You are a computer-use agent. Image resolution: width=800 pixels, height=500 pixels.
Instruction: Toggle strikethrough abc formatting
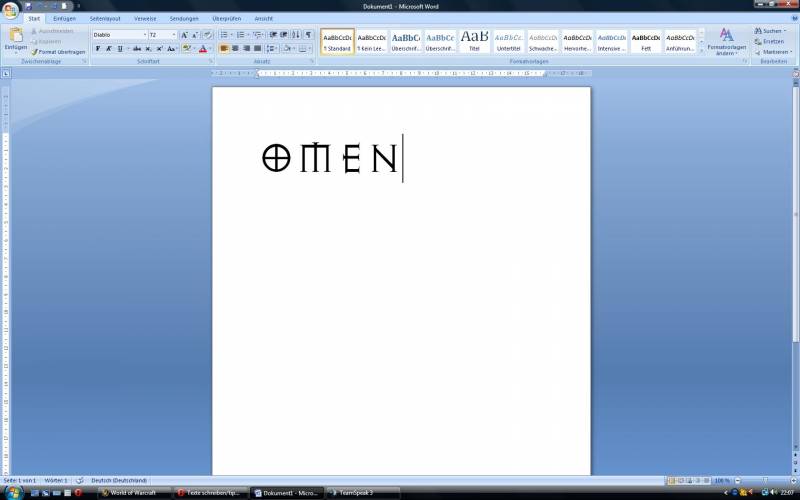tap(137, 48)
